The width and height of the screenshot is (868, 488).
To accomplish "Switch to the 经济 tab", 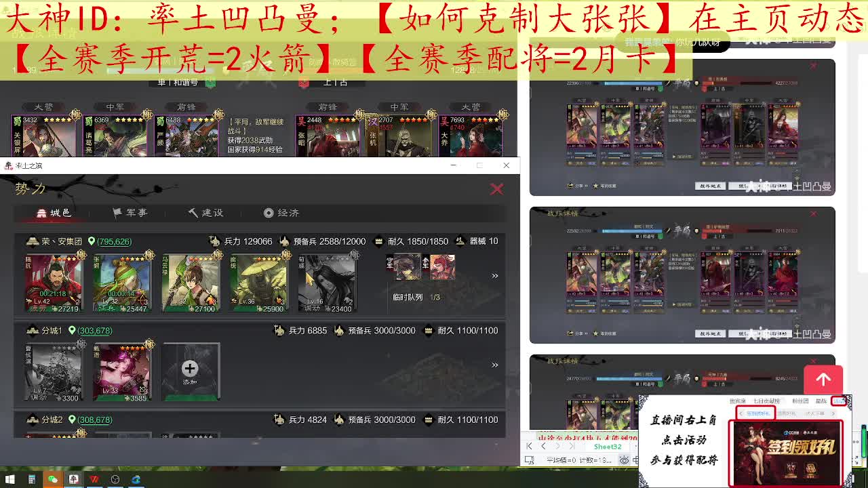I will 281,213.
